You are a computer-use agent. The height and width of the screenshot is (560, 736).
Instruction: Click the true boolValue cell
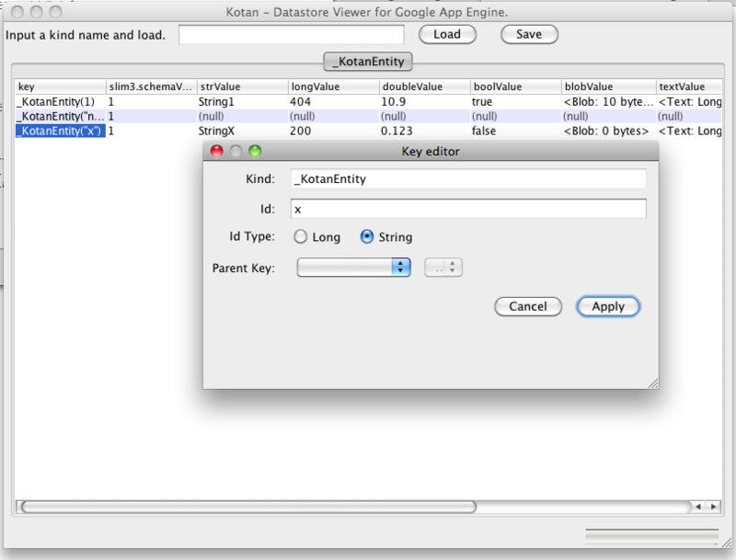click(516, 102)
